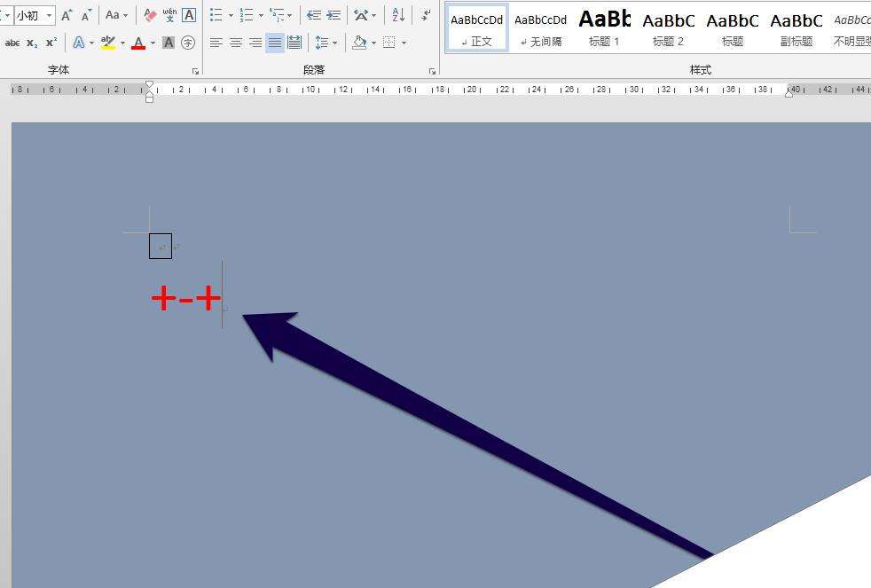Apply text effects A icon
Image resolution: width=871 pixels, height=588 pixels.
(x=78, y=43)
